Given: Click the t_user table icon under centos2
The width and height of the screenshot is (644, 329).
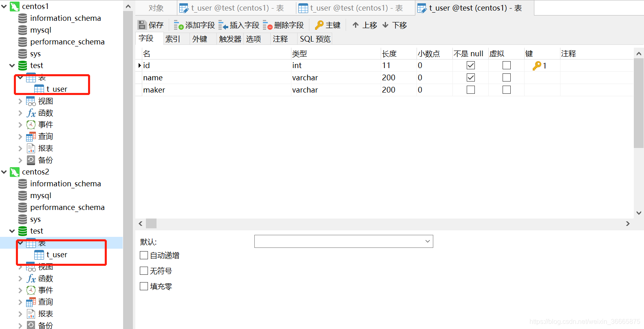Looking at the screenshot, I should tap(39, 254).
